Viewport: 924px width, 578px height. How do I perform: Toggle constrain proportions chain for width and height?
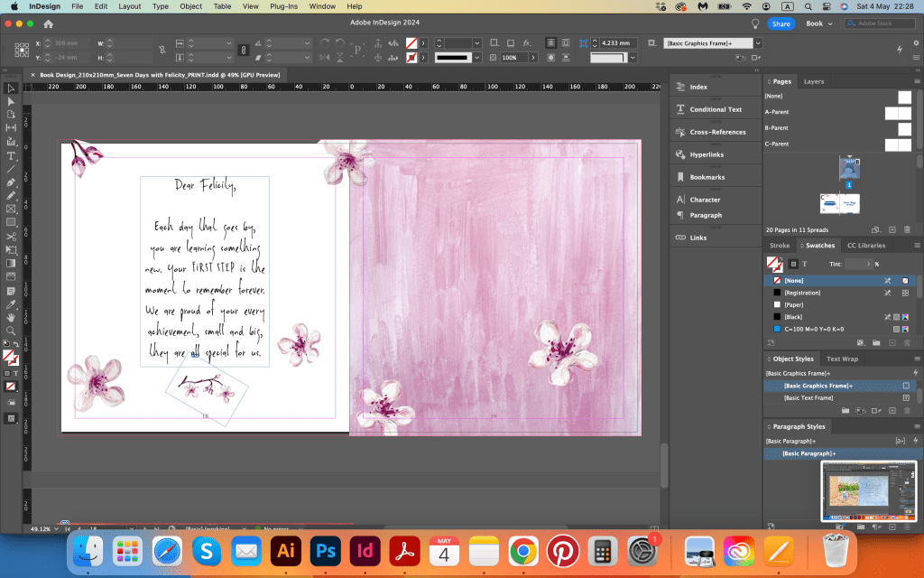pyautogui.click(x=162, y=51)
